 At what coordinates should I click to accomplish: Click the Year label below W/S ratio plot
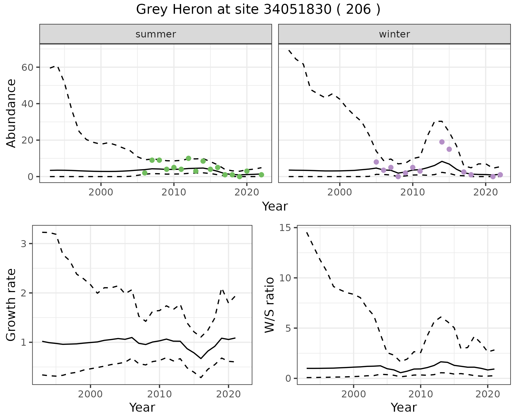[x=404, y=407]
